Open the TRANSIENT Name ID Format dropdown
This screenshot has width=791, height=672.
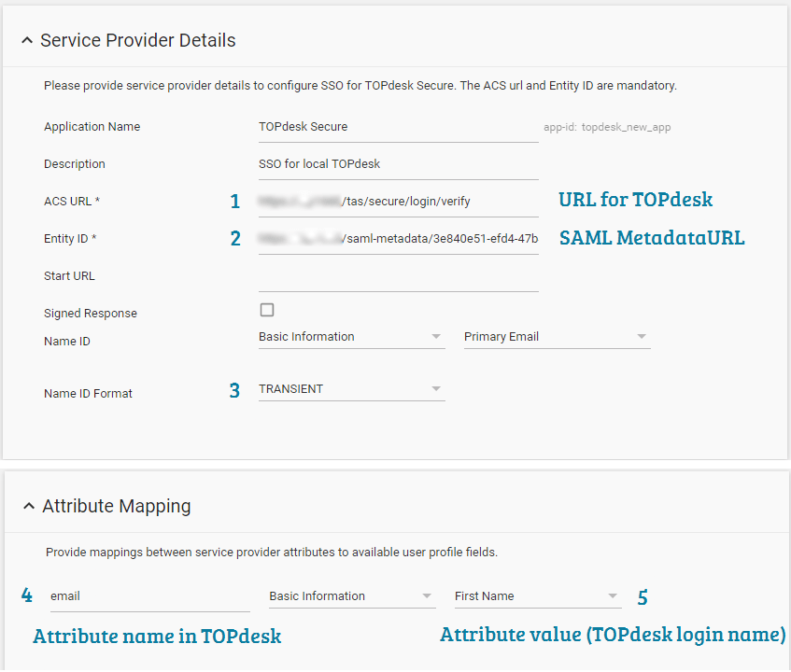click(x=346, y=389)
